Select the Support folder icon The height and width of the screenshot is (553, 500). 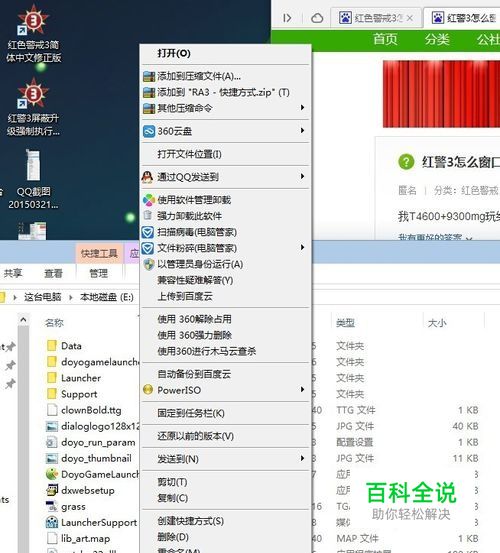coord(52,394)
